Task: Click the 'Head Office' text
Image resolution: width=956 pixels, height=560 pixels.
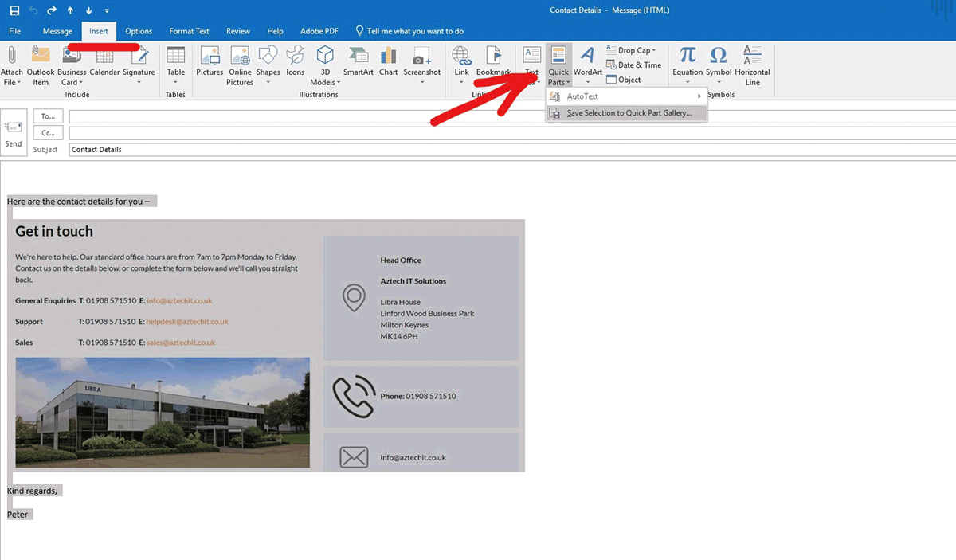Action: click(401, 260)
